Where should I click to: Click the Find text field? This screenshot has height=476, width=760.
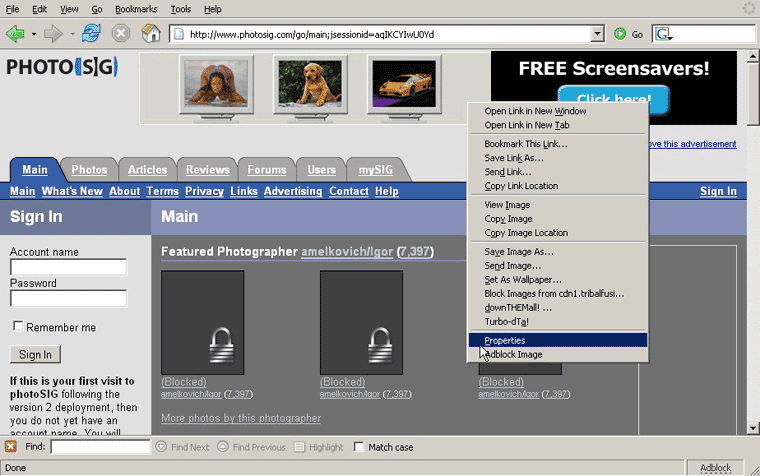(x=100, y=447)
